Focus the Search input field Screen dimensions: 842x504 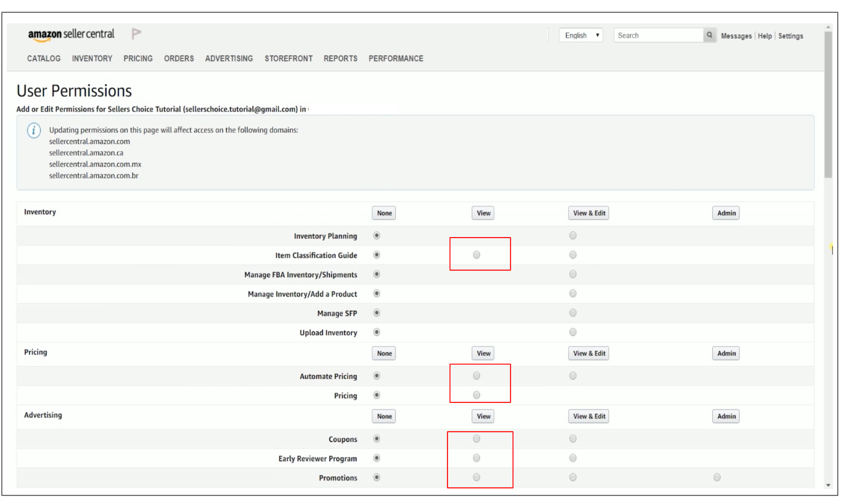(x=659, y=35)
